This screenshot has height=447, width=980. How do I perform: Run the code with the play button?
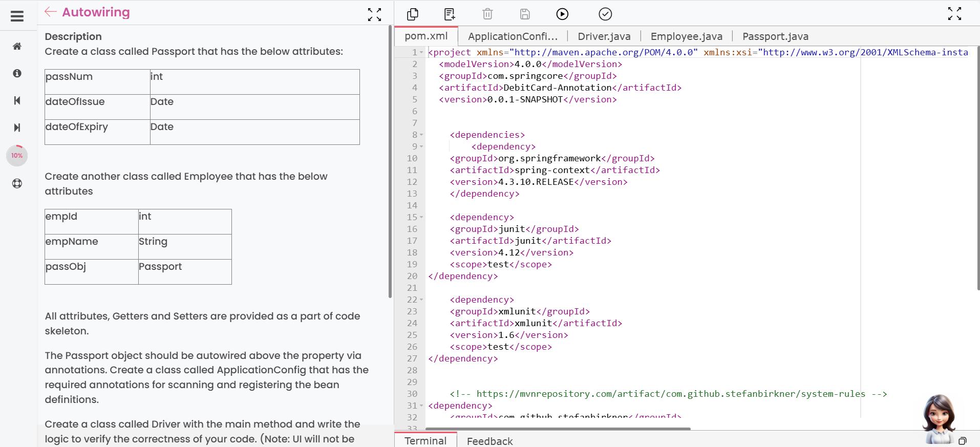click(x=562, y=14)
